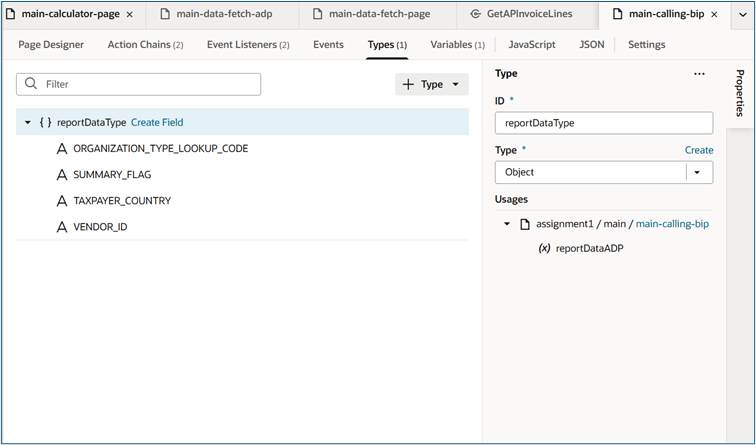Viewport: 756px width, 445px height.
Task: Open the main-data-fetch-page editor tab
Action: coord(378,15)
